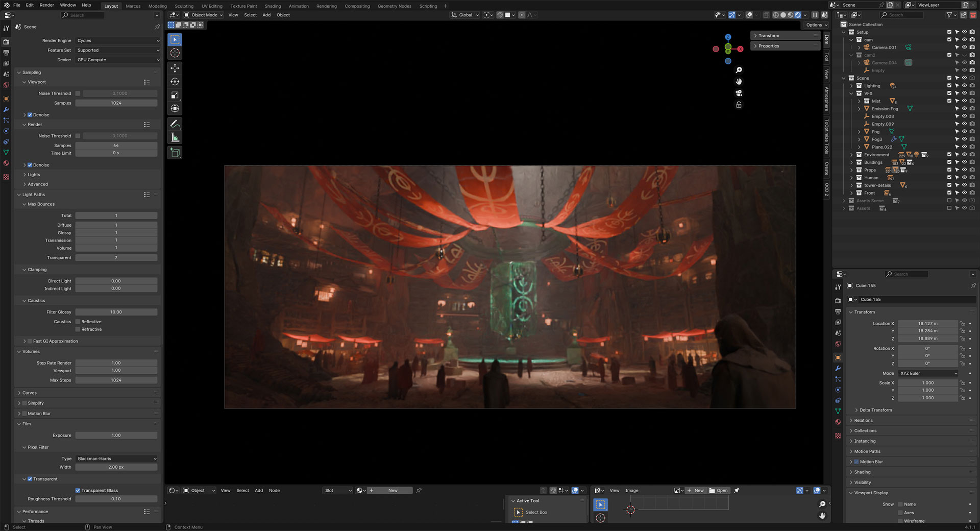Click the 3D Cursor tool
Viewport: 980px width, 531px height.
[x=175, y=53]
